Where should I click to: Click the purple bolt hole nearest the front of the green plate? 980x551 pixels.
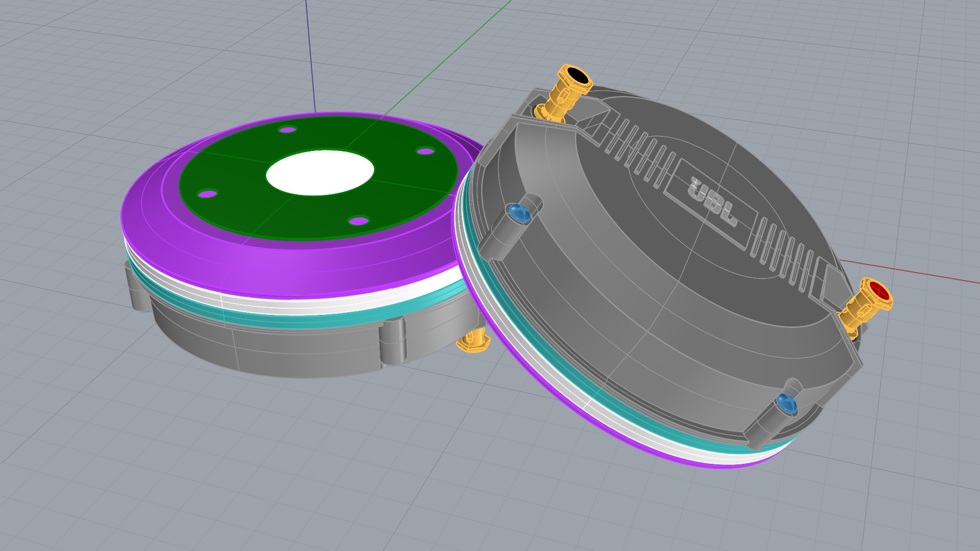[x=359, y=221]
